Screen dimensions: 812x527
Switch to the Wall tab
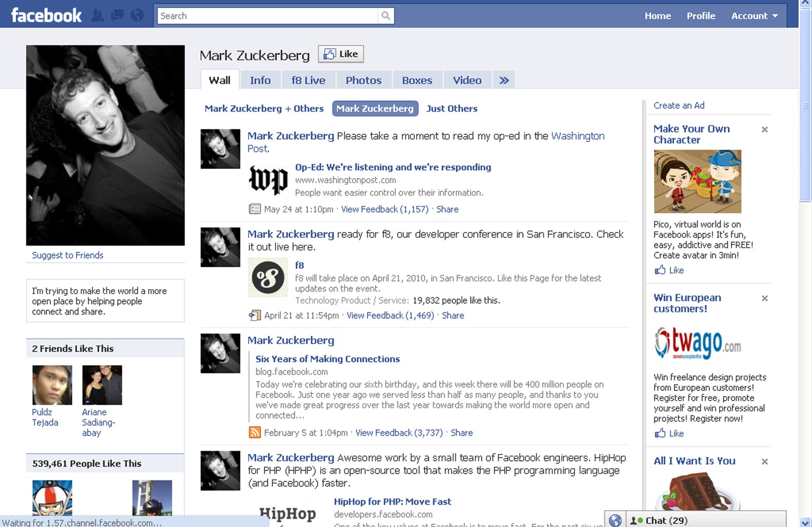coord(219,80)
